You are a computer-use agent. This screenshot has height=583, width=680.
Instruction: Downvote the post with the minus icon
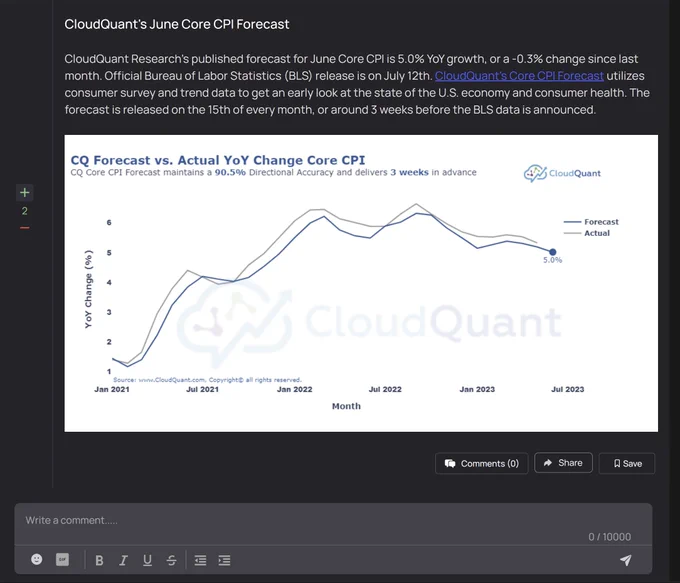[x=25, y=228]
